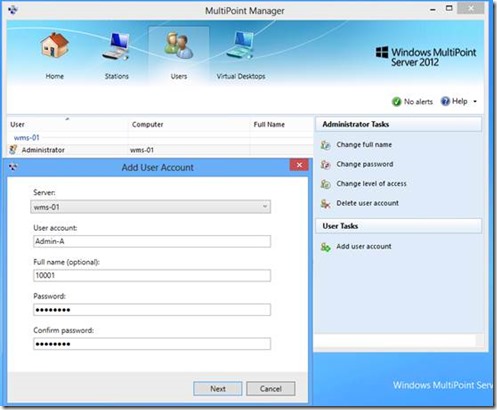The height and width of the screenshot is (410, 497).
Task: Click the wms-01 computer cell for Administrator
Action: click(142, 150)
